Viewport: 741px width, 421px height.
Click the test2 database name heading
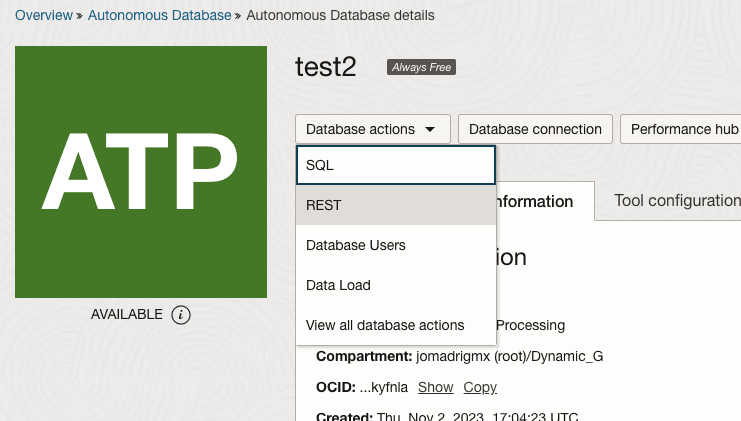326,67
